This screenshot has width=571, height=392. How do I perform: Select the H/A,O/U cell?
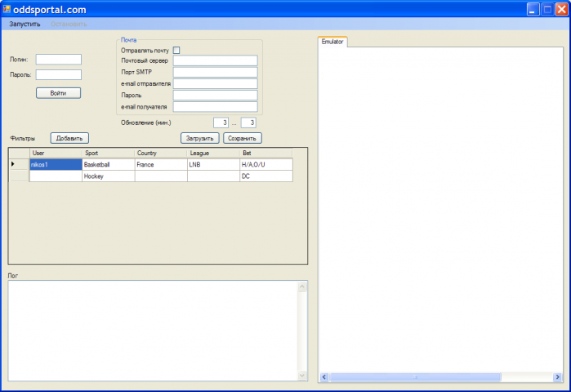click(265, 164)
